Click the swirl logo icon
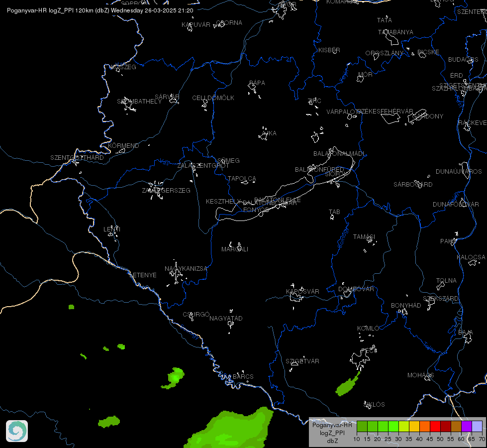487x448 pixels. pos(17,431)
